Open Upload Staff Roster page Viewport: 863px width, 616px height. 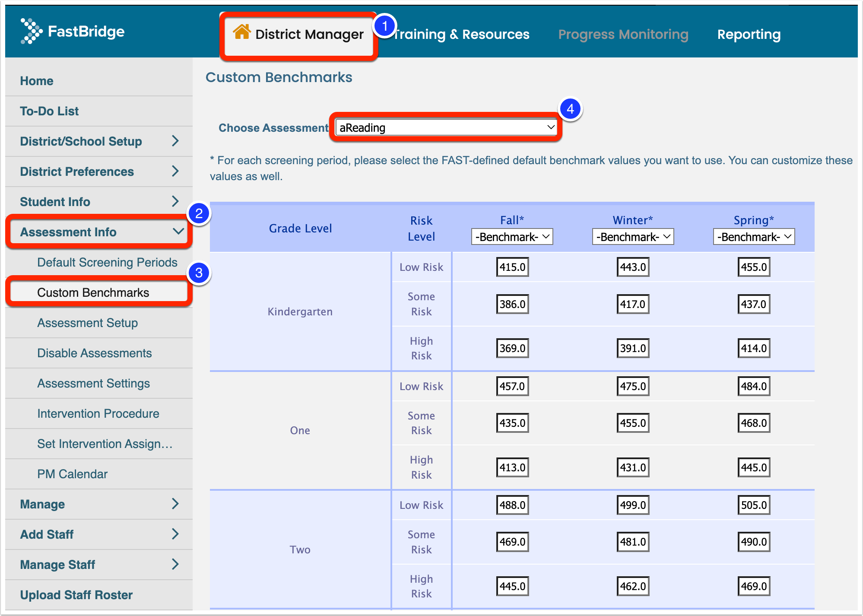pyautogui.click(x=76, y=595)
